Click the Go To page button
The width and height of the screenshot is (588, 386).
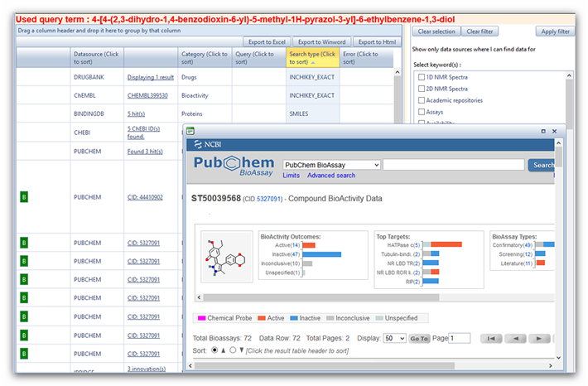pos(419,338)
